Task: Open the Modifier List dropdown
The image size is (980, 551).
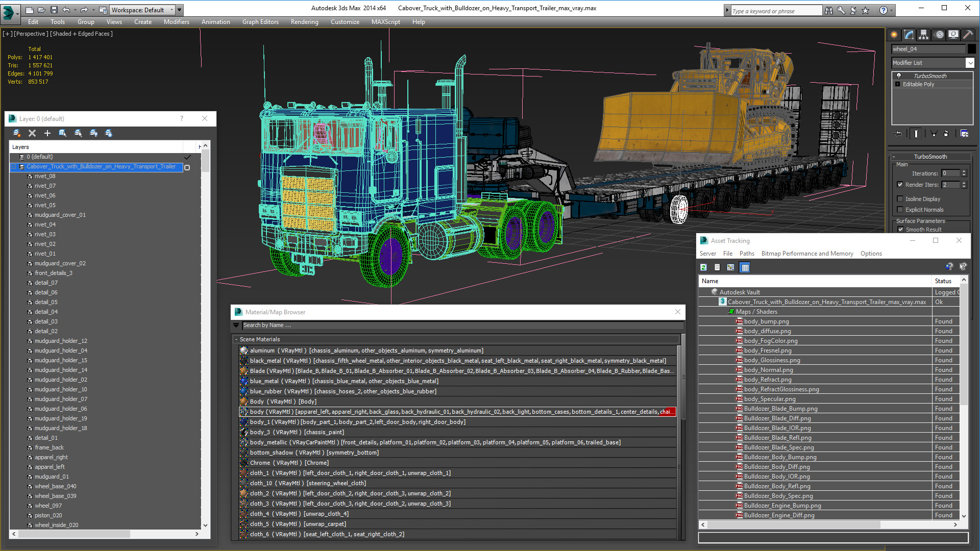Action: (x=970, y=63)
